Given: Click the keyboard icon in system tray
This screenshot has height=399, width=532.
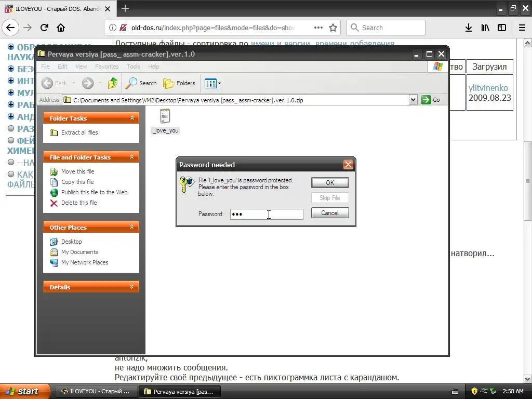Looking at the screenshot, I should [455, 392].
